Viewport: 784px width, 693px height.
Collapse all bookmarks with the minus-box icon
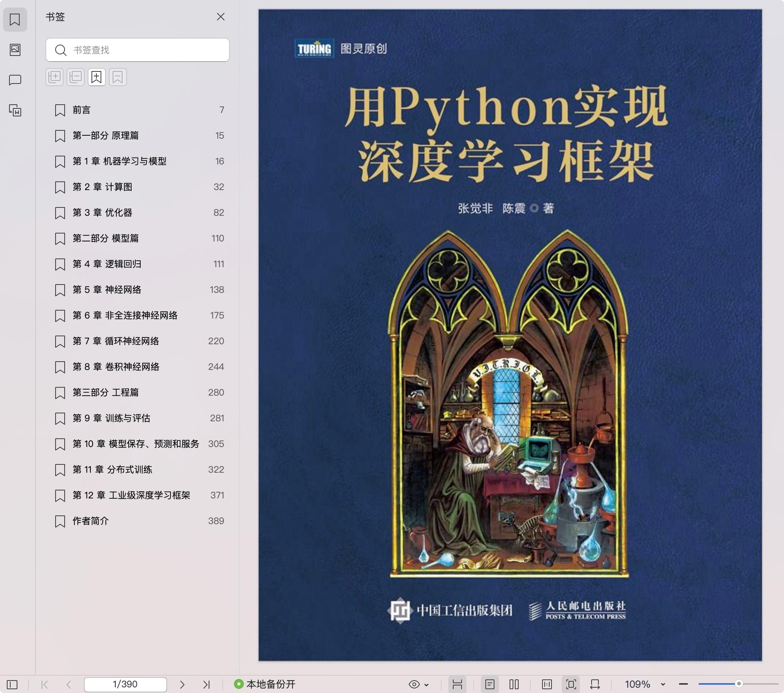[76, 77]
